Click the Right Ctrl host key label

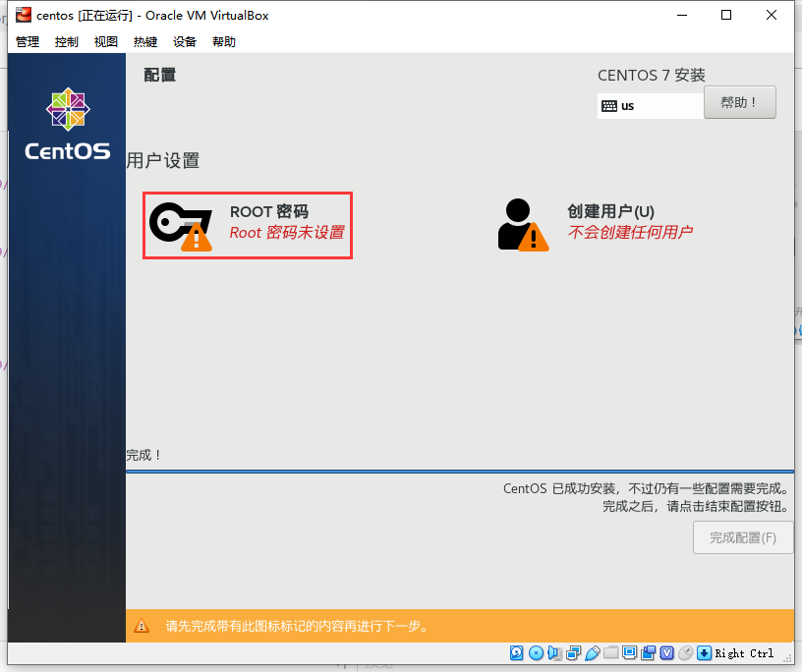744,653
